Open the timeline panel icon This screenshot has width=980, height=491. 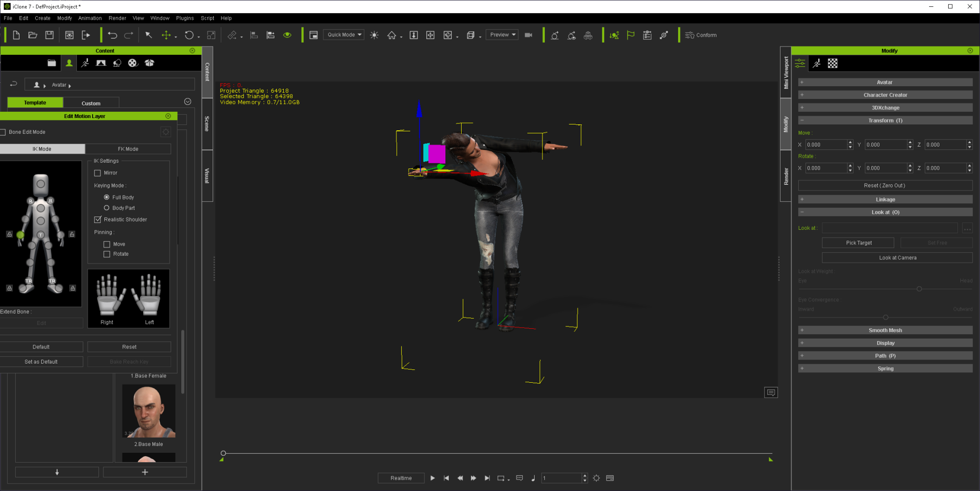610,478
